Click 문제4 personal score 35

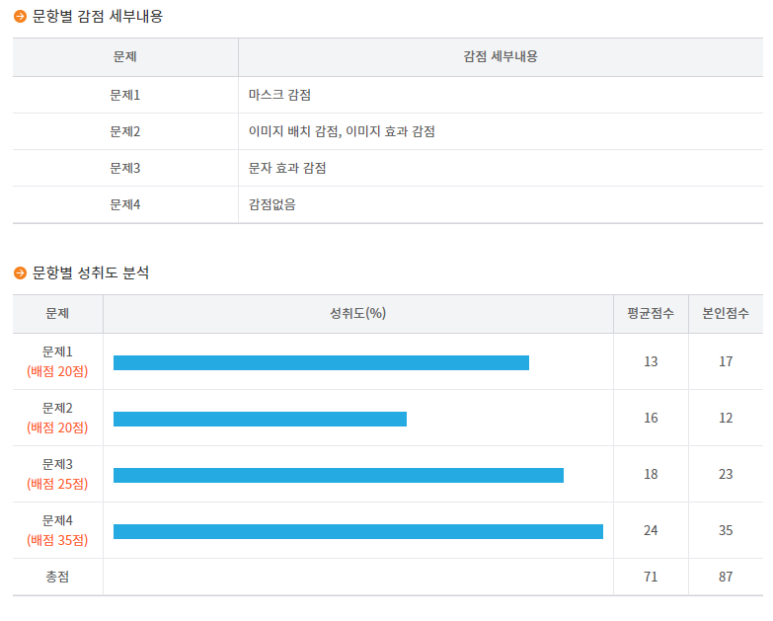tap(726, 530)
